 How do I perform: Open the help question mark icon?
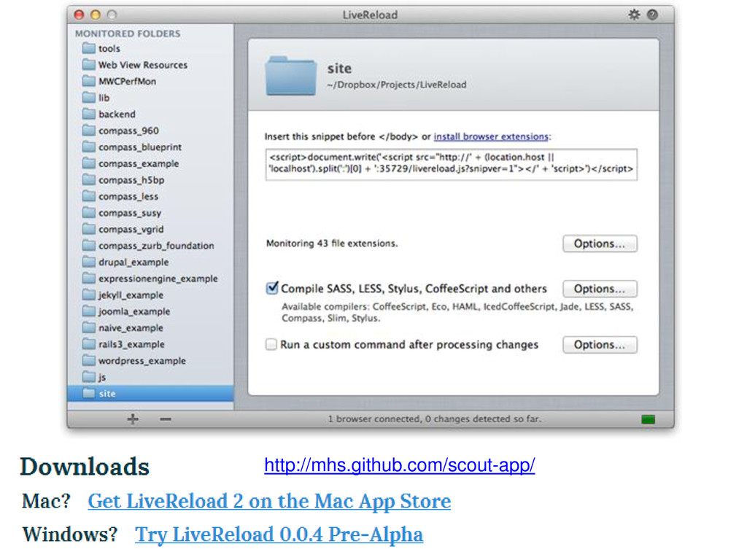[653, 15]
